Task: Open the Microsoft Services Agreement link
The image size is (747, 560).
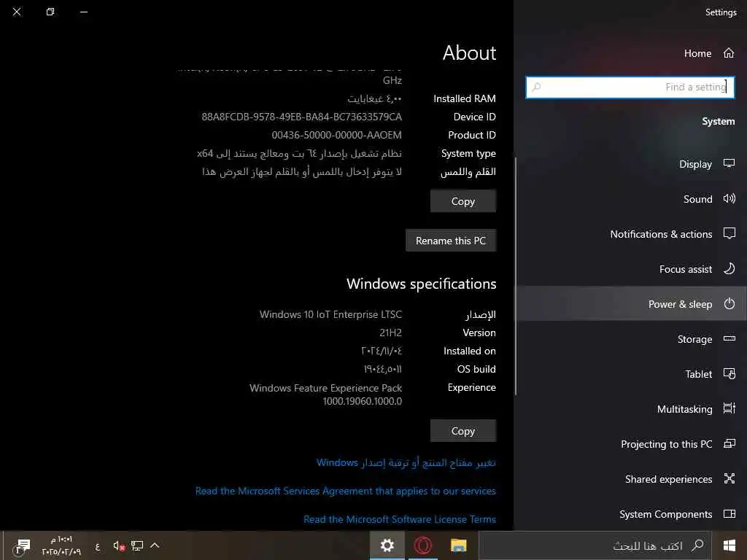Action: 345,491
